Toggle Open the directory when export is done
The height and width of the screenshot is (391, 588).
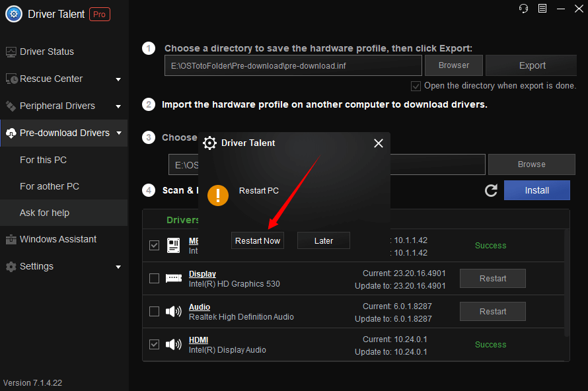pos(416,87)
